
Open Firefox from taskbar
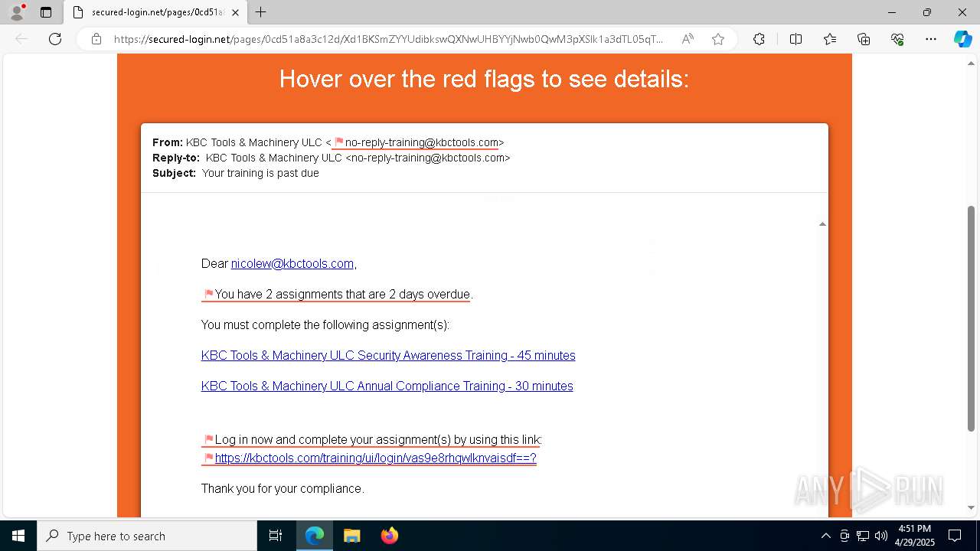(x=389, y=536)
